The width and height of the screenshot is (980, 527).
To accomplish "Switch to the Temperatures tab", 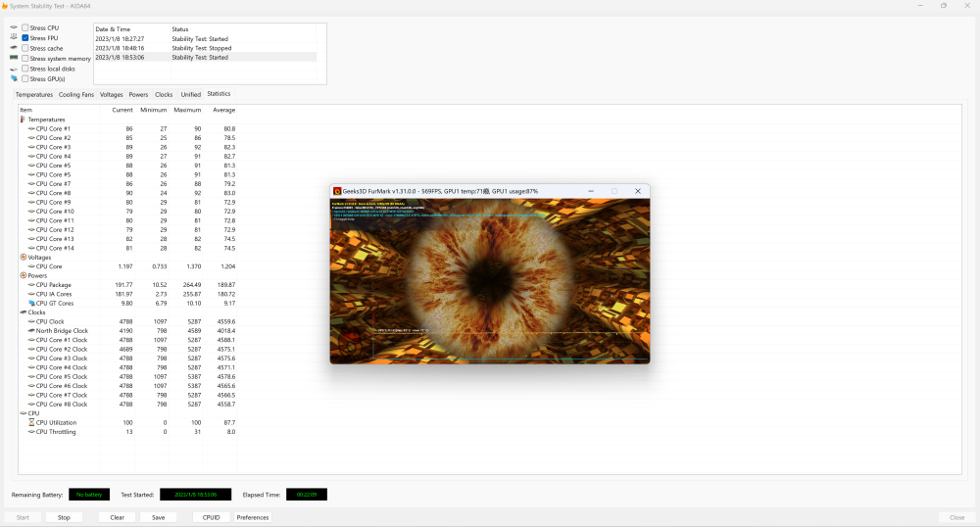I will point(34,94).
